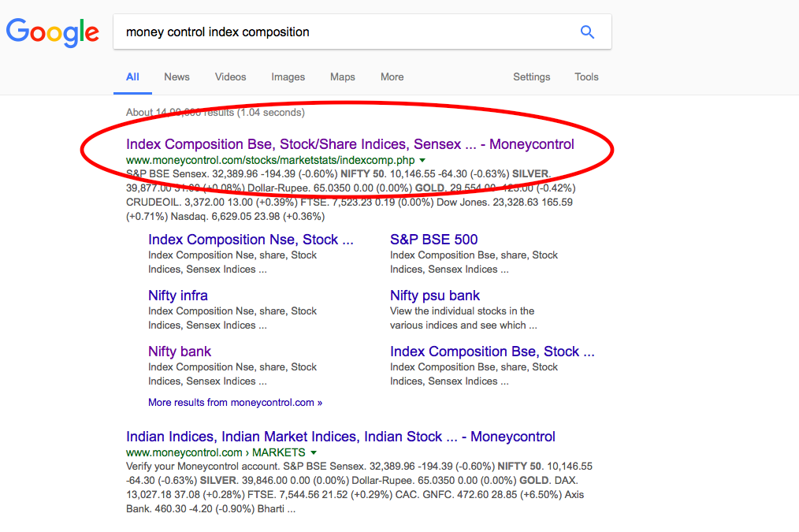This screenshot has height=532, width=799.
Task: Open the Images tab
Action: 288,77
